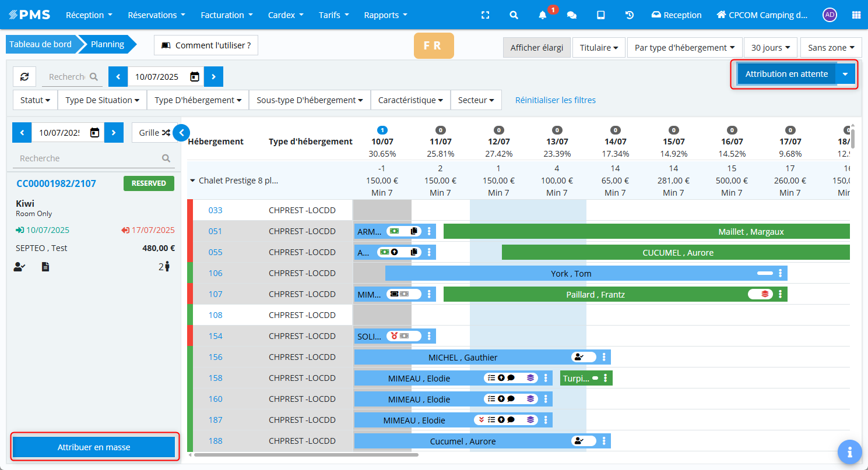Viewport: 868px width, 470px height.
Task: Open three-dot menu on York, Tom reservation
Action: (x=780, y=273)
